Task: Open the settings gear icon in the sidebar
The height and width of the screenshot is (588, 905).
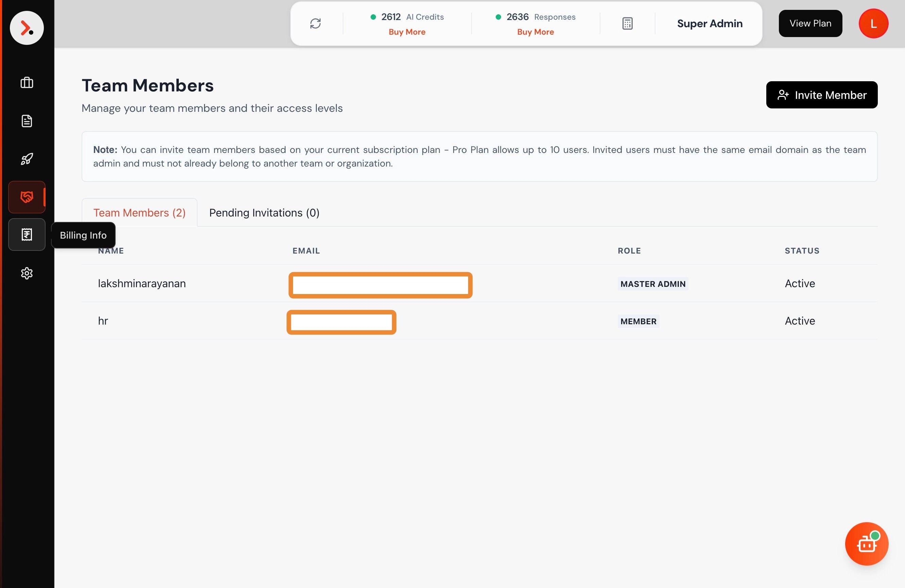Action: (27, 273)
